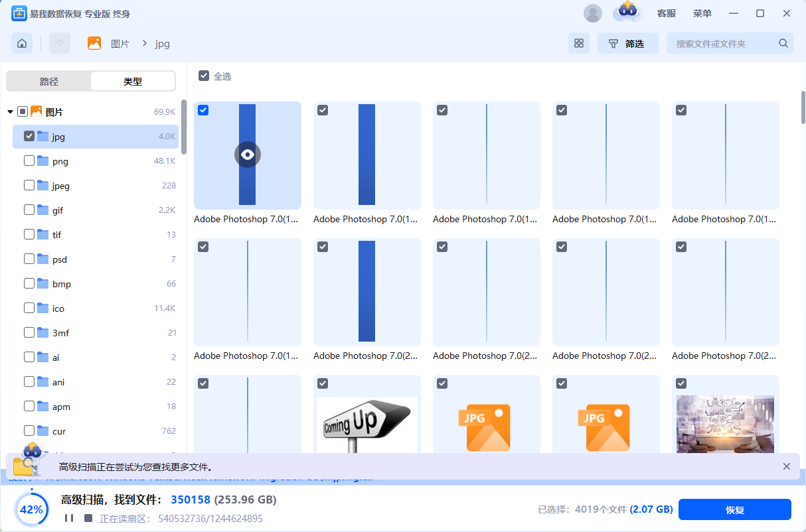Switch to the 路径 tab
806x532 pixels.
[x=49, y=82]
